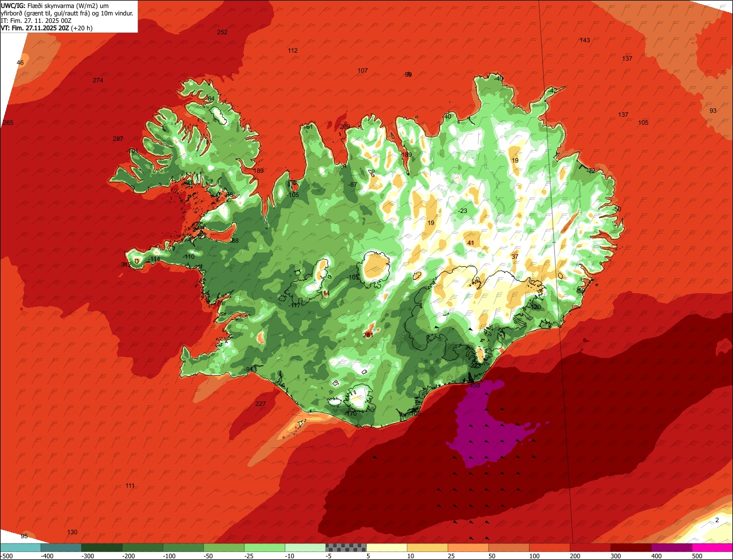The height and width of the screenshot is (560, 733).
Task: Click the flux value 459 above the purple area
Action: point(475,385)
